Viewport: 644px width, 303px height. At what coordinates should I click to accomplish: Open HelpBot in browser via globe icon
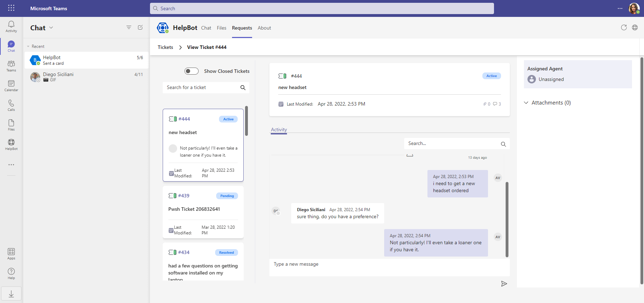click(635, 27)
